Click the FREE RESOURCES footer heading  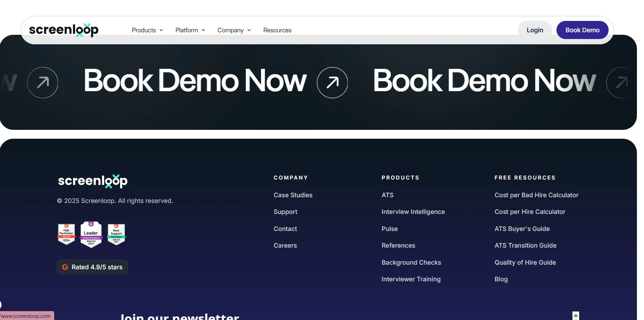click(525, 178)
